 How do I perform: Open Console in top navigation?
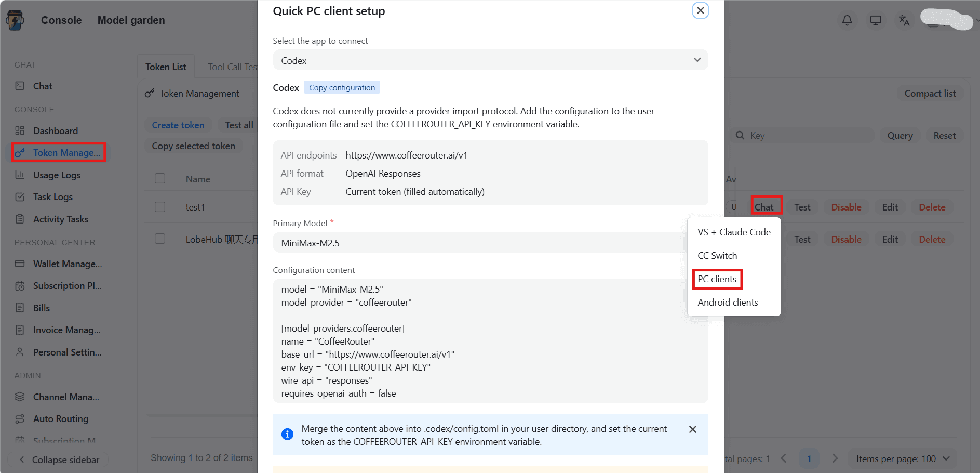pos(61,20)
